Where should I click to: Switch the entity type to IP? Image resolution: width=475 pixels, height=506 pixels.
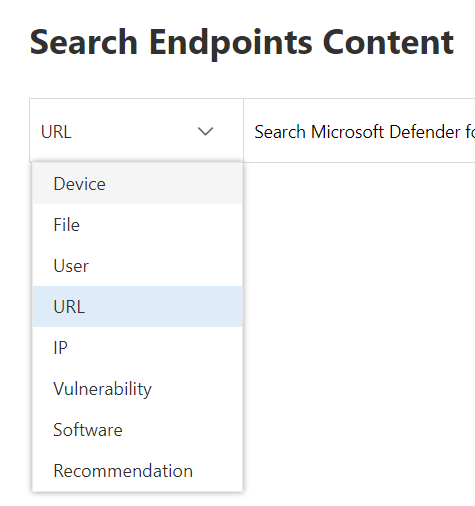137,347
